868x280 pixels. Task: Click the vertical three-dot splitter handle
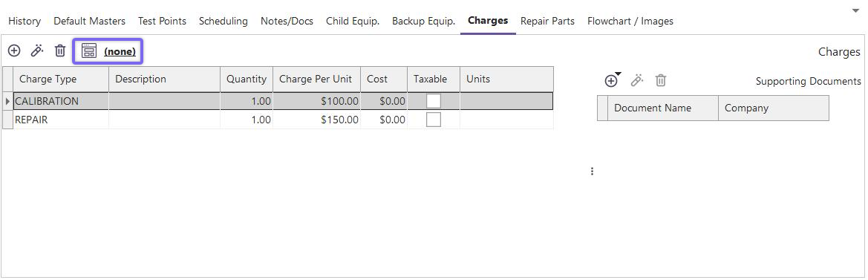tap(592, 172)
